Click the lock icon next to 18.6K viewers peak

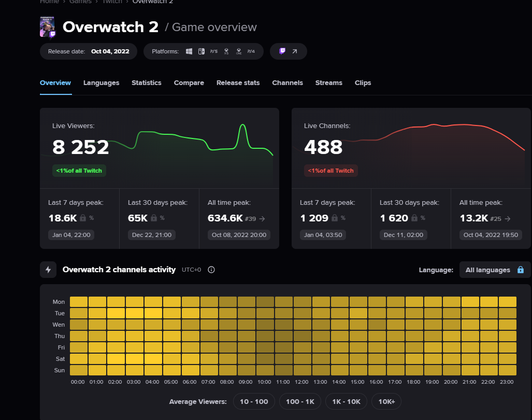83,218
